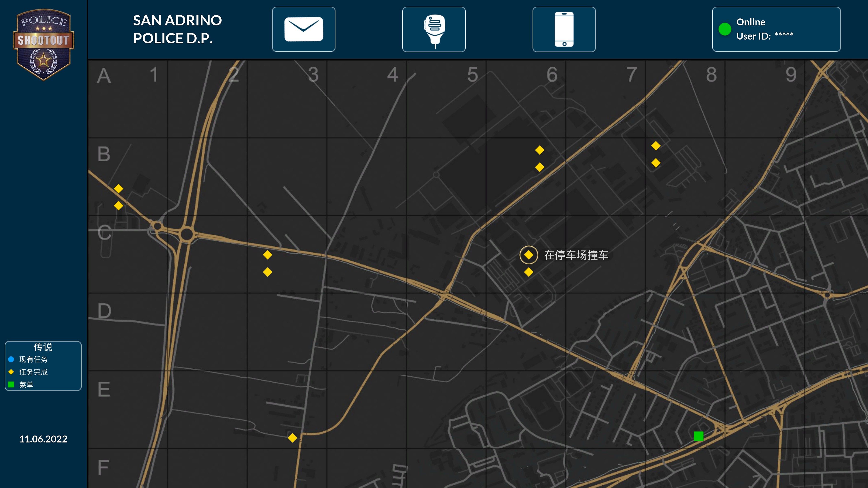868x488 pixels.
Task: Click the User ID field
Action: (765, 36)
